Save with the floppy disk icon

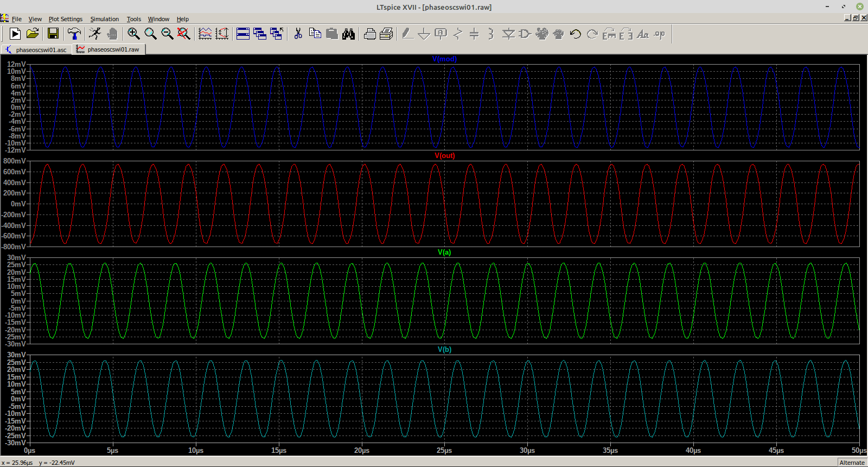click(x=53, y=34)
